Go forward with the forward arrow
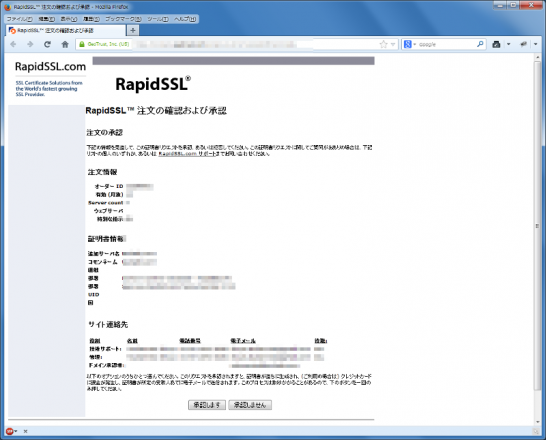 30,44
